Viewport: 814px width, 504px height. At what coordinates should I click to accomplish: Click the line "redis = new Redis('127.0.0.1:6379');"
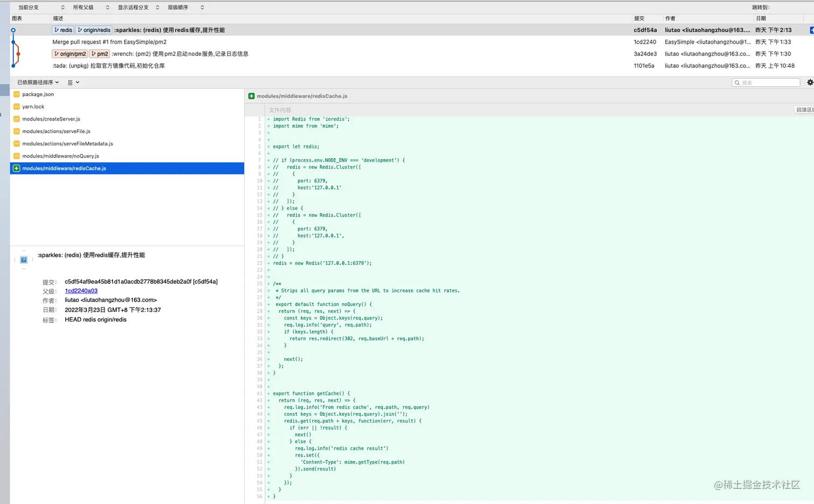pos(322,263)
